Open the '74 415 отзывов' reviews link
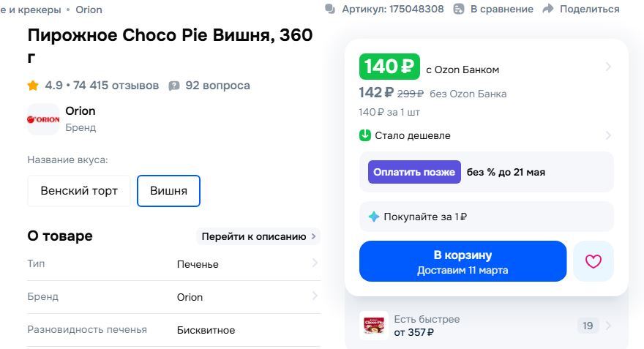The image size is (644, 349). (x=116, y=86)
